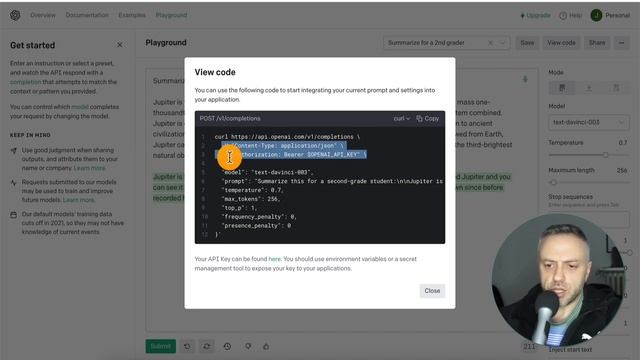Close the View code dialog
Image resolution: width=640 pixels, height=360 pixels.
432,291
